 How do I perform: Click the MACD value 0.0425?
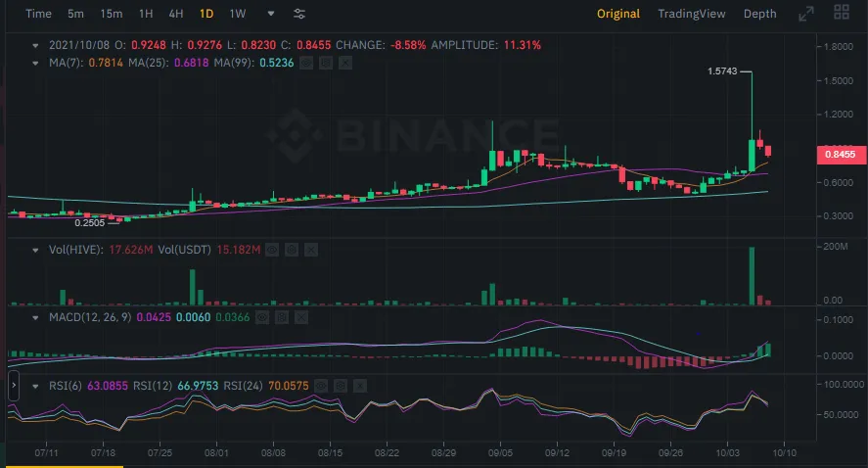tap(154, 318)
